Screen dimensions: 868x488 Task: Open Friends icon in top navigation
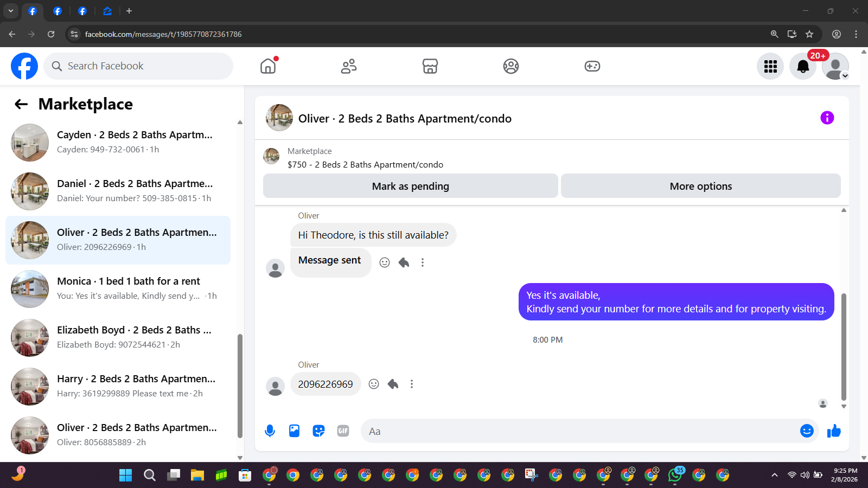point(349,66)
